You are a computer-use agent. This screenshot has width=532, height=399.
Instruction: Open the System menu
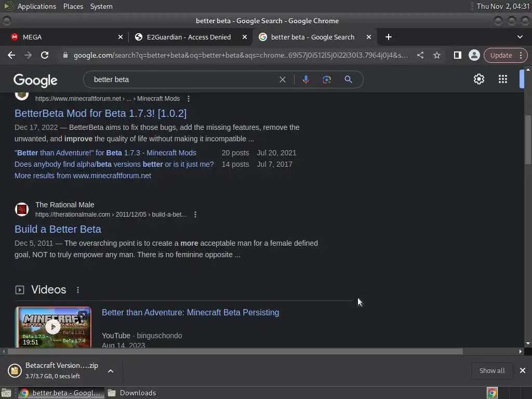[101, 6]
